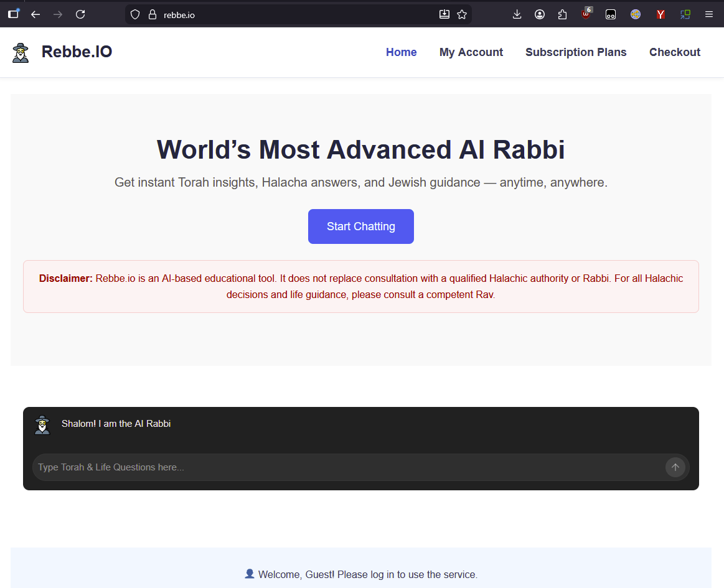Click the site security padlock icon
This screenshot has height=588, width=724.
153,15
